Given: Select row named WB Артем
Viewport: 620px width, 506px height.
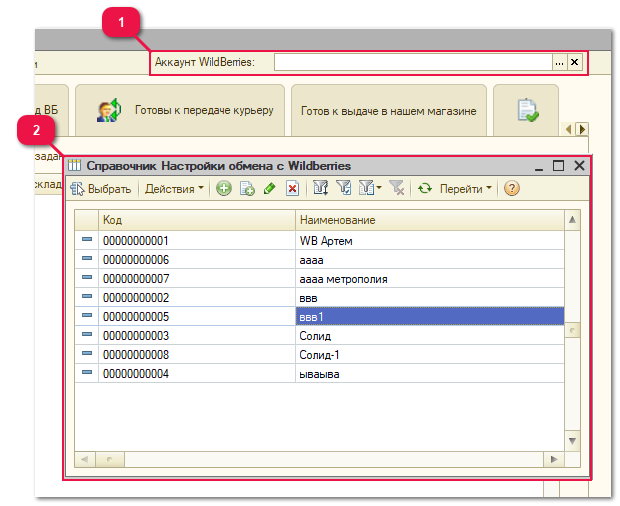Looking at the screenshot, I should pyautogui.click(x=319, y=241).
